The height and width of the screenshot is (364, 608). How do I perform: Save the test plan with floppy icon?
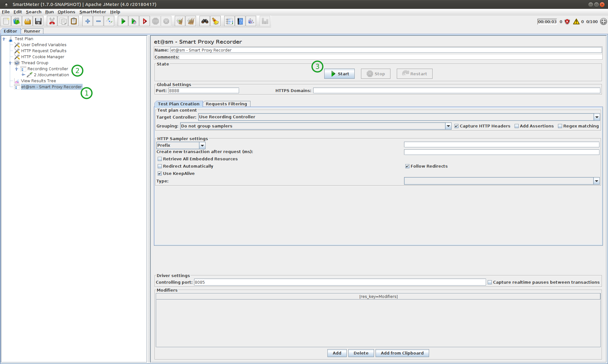click(x=38, y=21)
